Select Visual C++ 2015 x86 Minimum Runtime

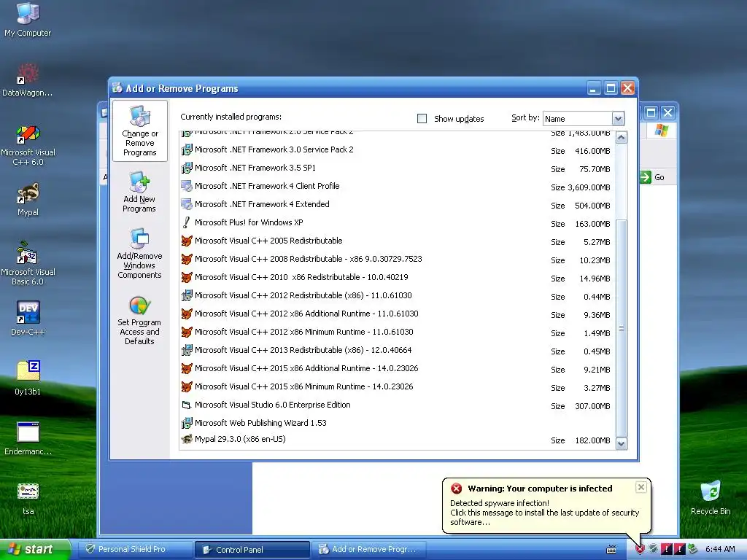[396, 386]
